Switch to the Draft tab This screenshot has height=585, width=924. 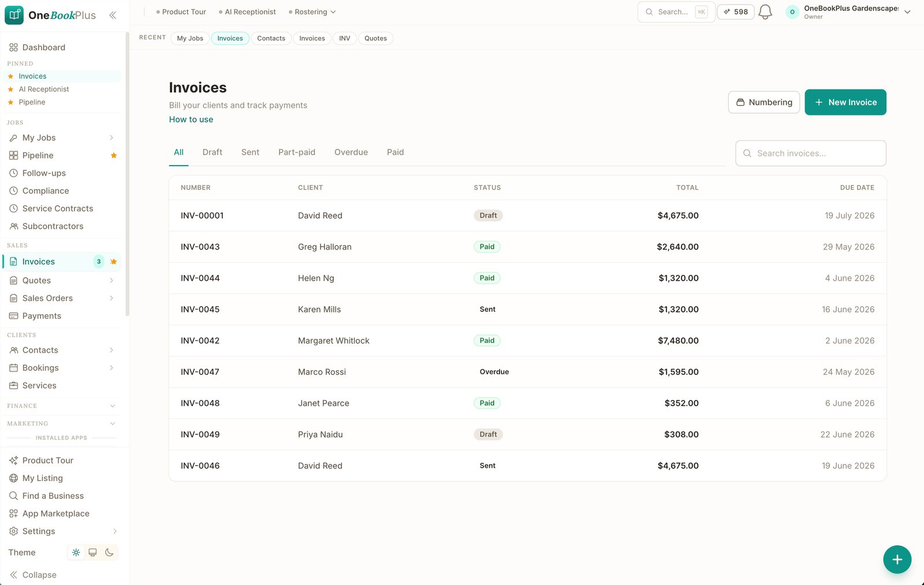[213, 152]
